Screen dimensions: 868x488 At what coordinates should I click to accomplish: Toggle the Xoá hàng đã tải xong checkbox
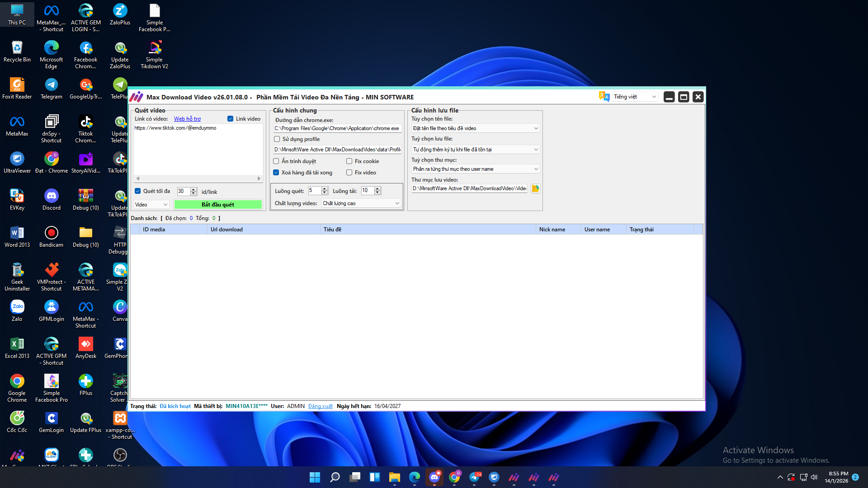click(276, 173)
